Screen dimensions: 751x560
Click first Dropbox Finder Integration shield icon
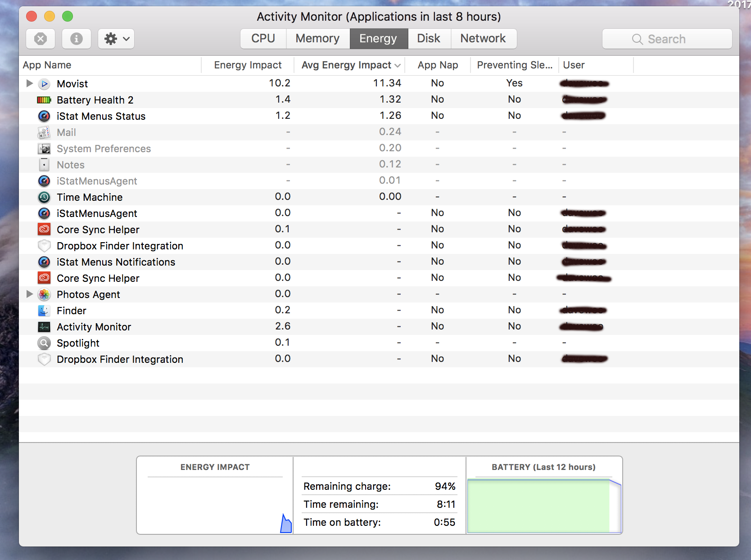[x=44, y=246]
